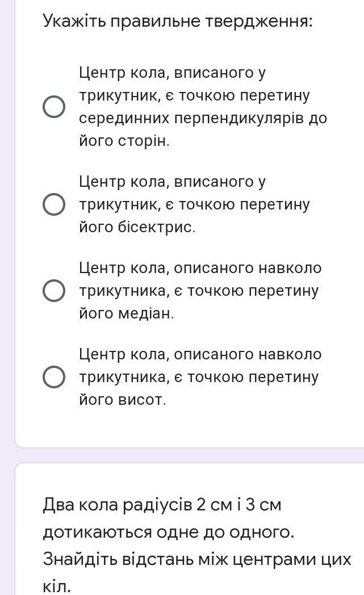Click the word 'кіл.' at the bottom
Viewport: 364px width, 595px height.
(57, 586)
